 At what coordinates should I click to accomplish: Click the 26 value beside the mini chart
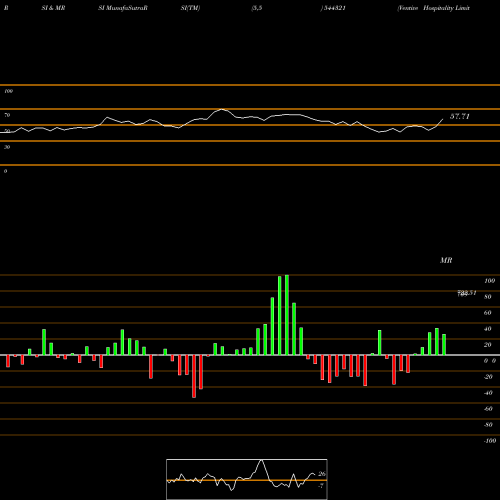[x=322, y=474]
